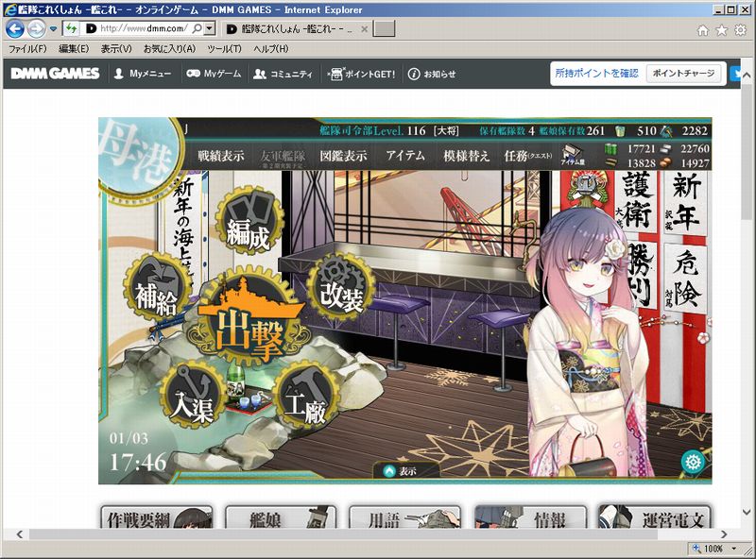Click the Twitter bird icon in header
The width and height of the screenshot is (756, 559).
[x=735, y=74]
